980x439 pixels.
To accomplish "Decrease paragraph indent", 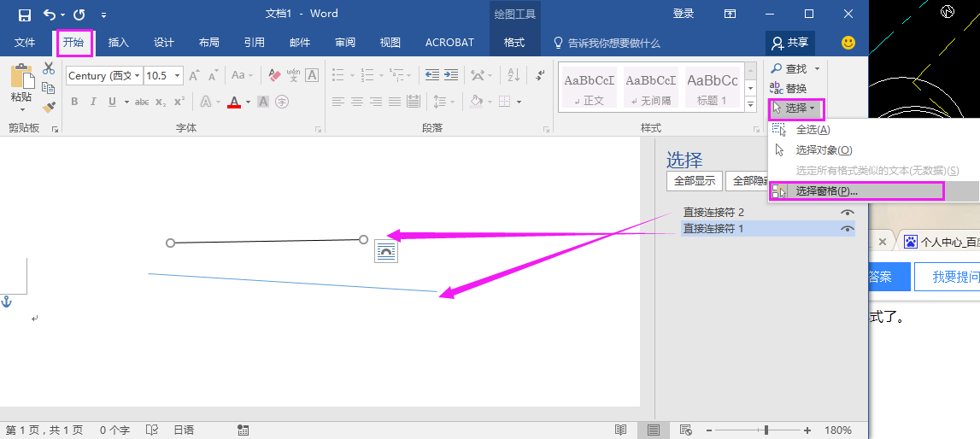I will [431, 75].
